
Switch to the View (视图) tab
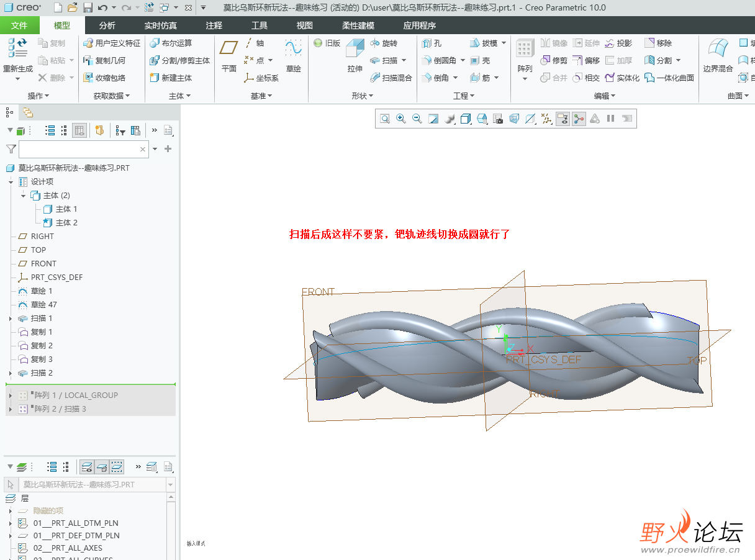[x=304, y=25]
